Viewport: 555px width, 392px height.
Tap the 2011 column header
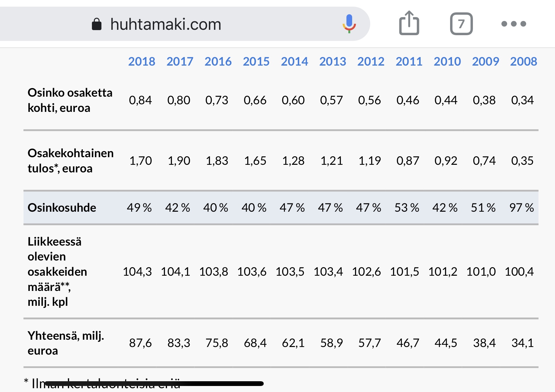tap(409, 61)
